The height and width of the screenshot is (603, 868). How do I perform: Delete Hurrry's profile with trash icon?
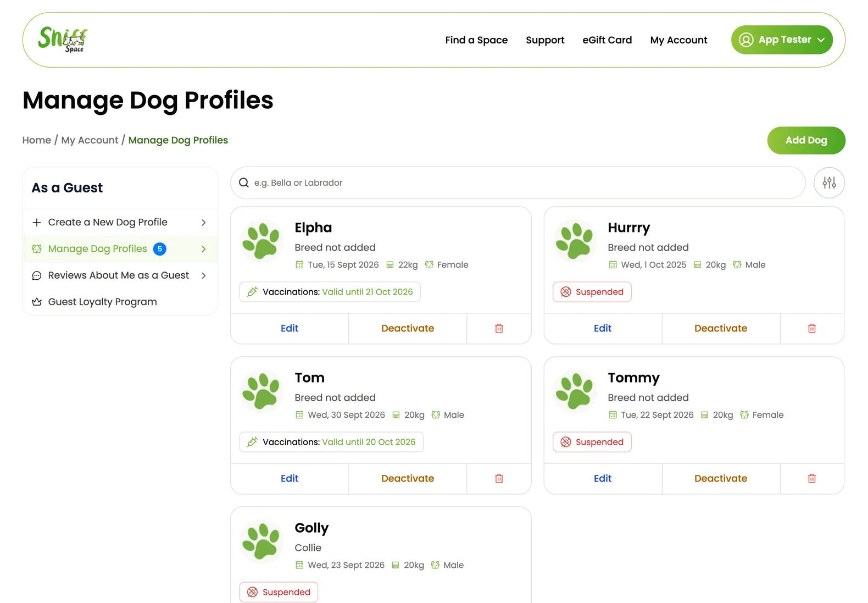(812, 328)
